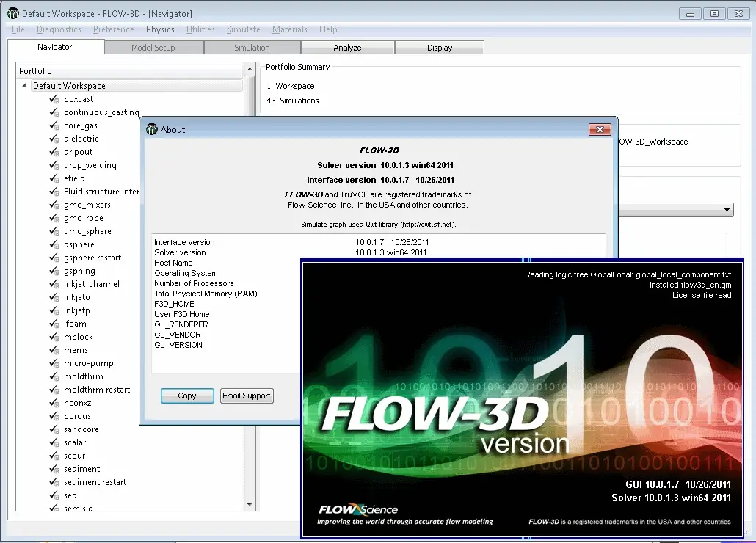Select the inkjetp simulation
The image size is (756, 543).
point(77,310)
